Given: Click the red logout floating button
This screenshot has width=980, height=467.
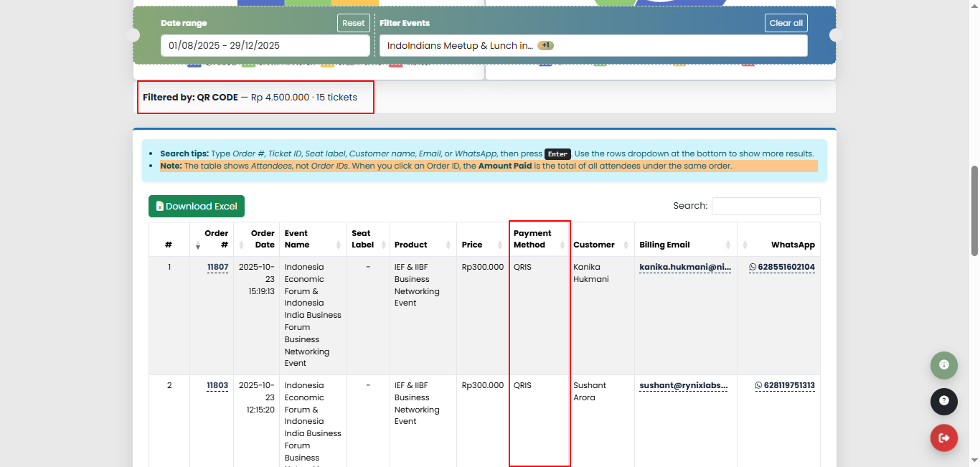Looking at the screenshot, I should (943, 438).
